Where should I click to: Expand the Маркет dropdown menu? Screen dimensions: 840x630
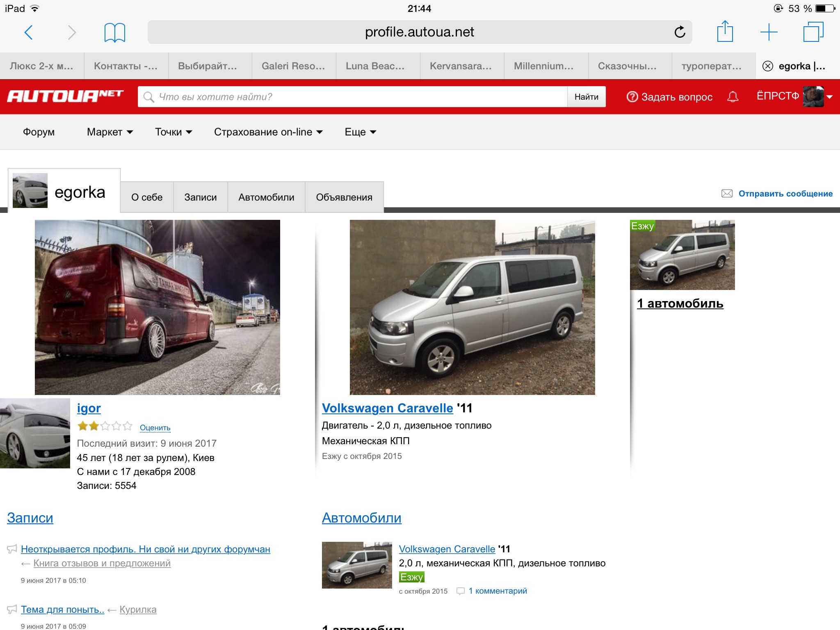pos(110,132)
